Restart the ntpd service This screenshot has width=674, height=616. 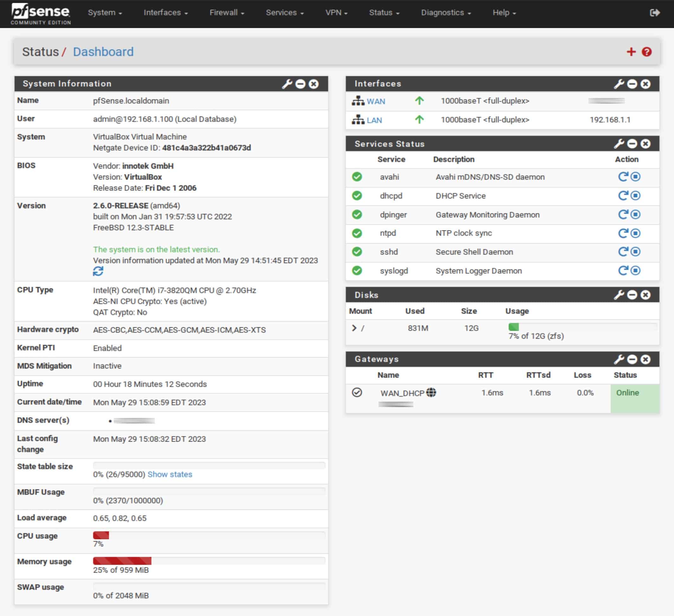pyautogui.click(x=623, y=233)
